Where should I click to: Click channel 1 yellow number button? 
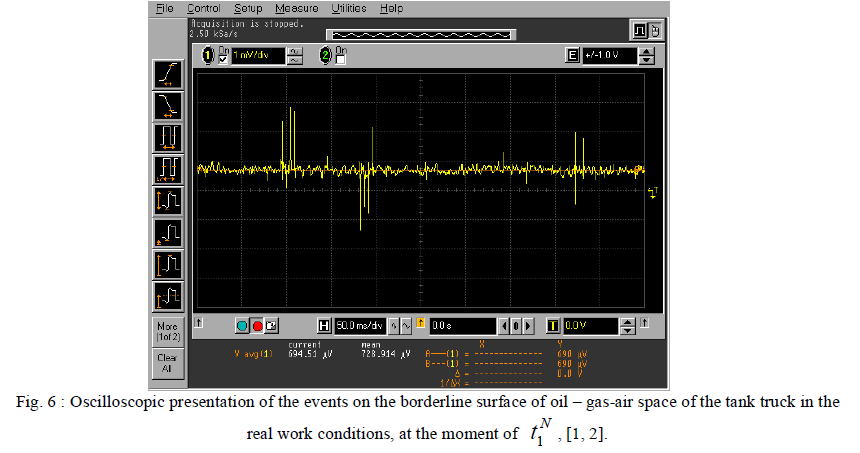click(x=209, y=56)
